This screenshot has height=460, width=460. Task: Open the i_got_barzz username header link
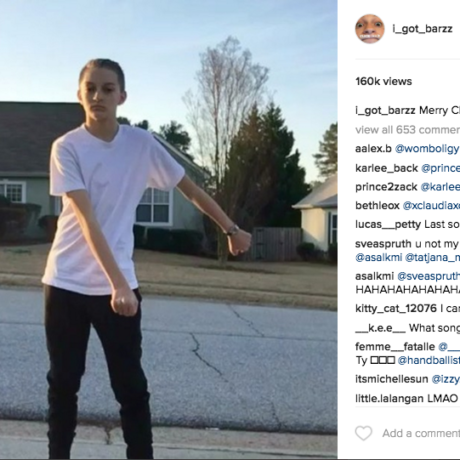tap(422, 29)
